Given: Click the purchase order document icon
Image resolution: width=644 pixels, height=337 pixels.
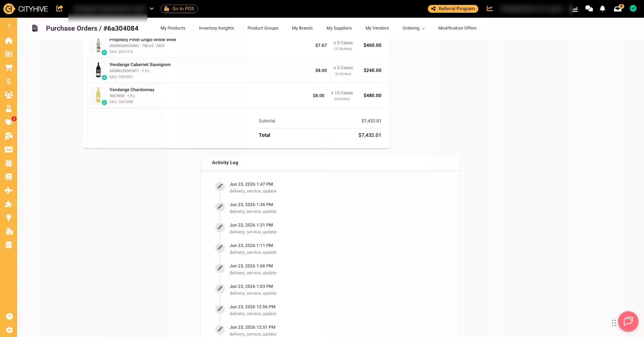Looking at the screenshot, I should 35,28.
